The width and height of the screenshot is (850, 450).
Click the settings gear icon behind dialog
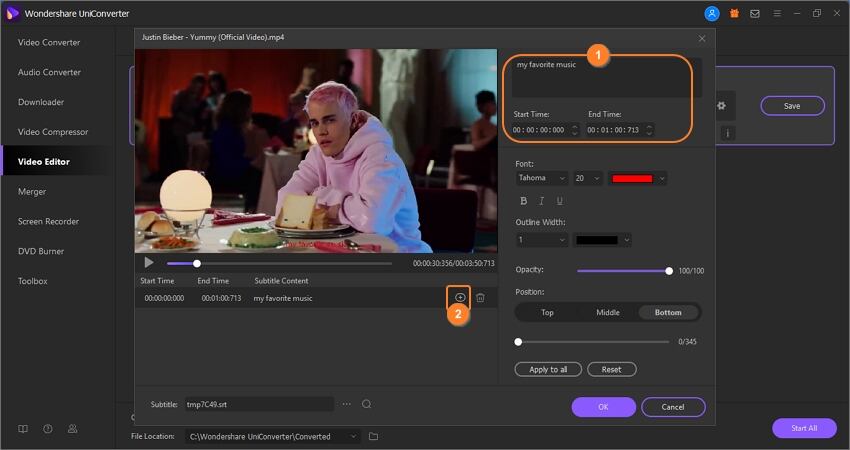coord(722,106)
